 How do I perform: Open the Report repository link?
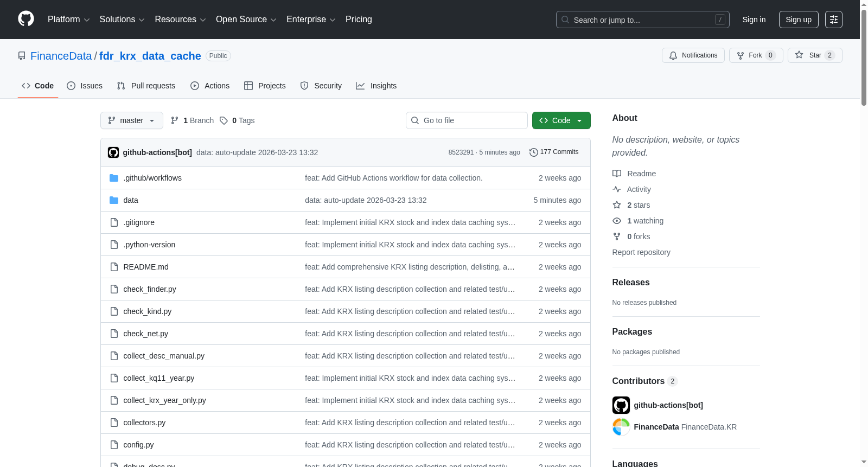pyautogui.click(x=641, y=252)
